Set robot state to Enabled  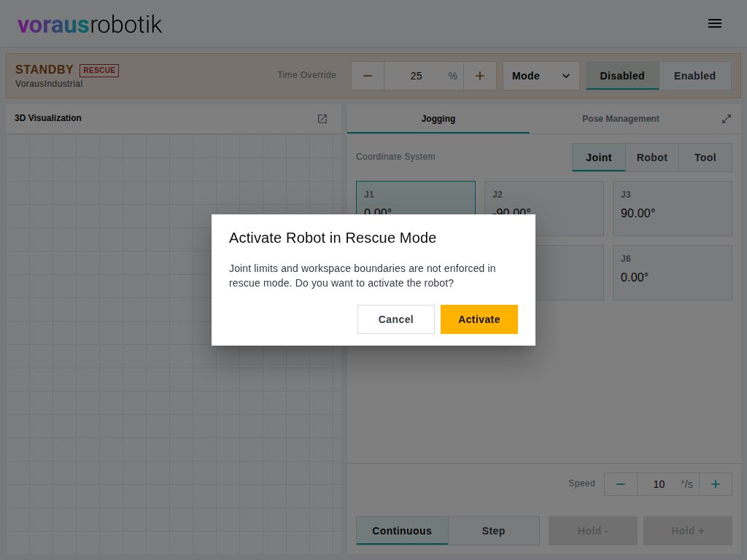pyautogui.click(x=694, y=76)
